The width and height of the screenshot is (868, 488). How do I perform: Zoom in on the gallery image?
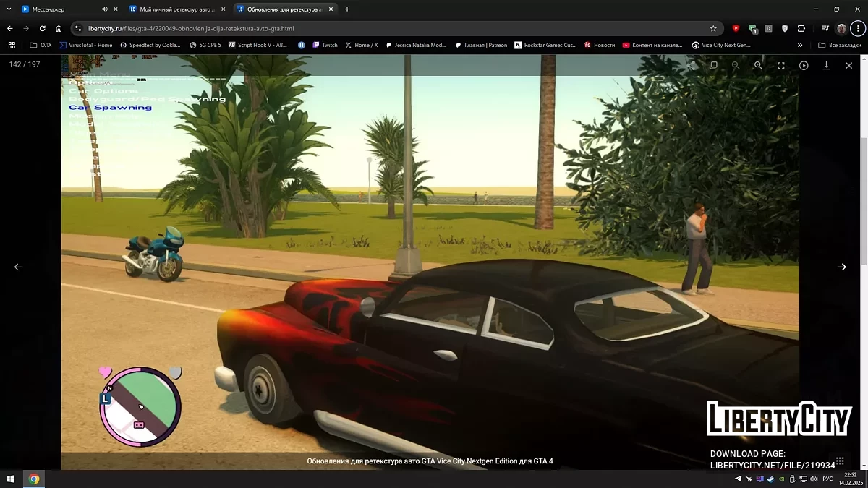point(758,65)
